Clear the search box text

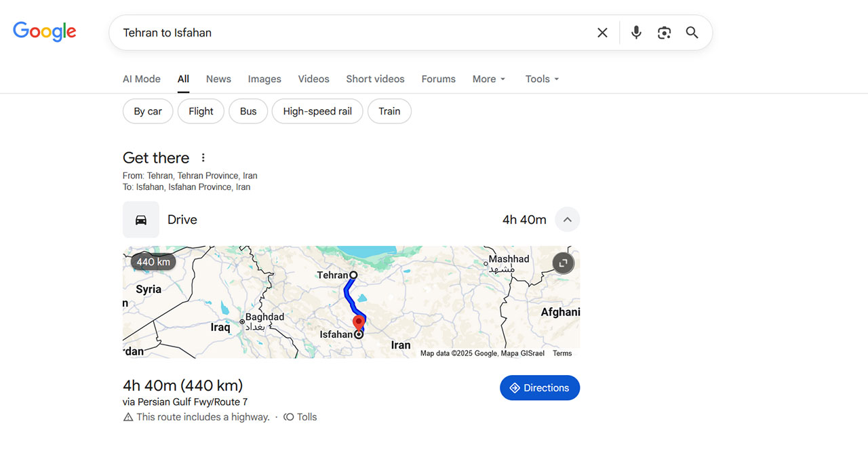pyautogui.click(x=602, y=33)
